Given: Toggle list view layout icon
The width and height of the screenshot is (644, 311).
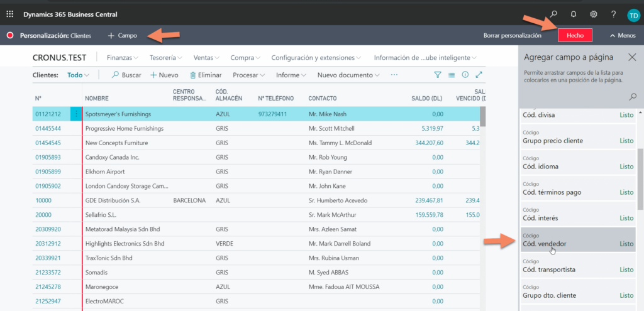Looking at the screenshot, I should (x=452, y=75).
